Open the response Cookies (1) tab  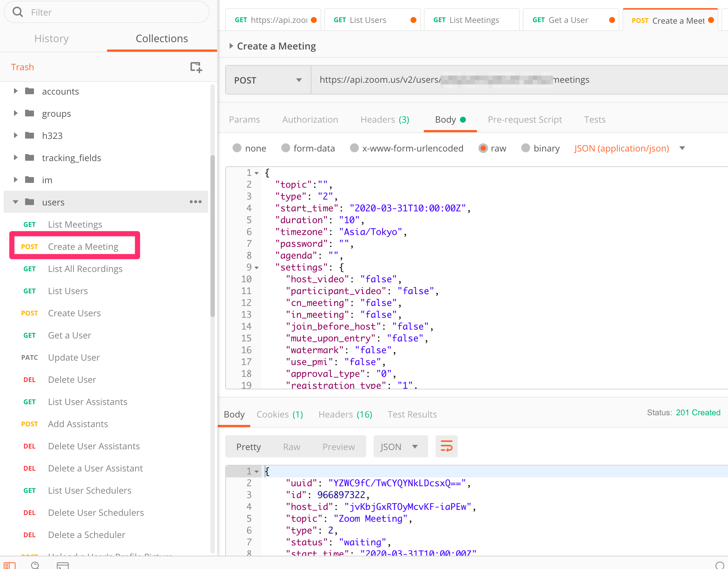point(280,414)
